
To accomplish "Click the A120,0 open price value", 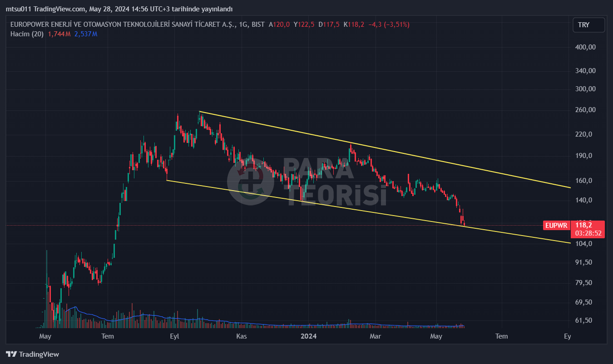I will tap(279, 25).
